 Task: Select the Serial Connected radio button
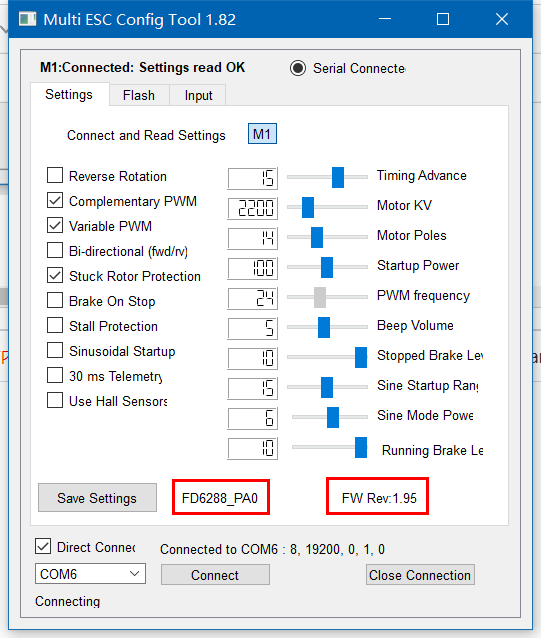[x=298, y=68]
